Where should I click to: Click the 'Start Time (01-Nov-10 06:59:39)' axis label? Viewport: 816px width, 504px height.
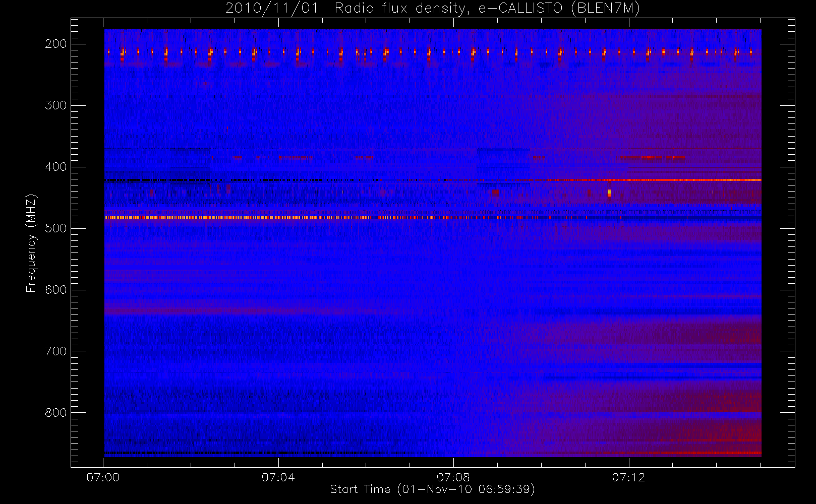[x=432, y=489]
